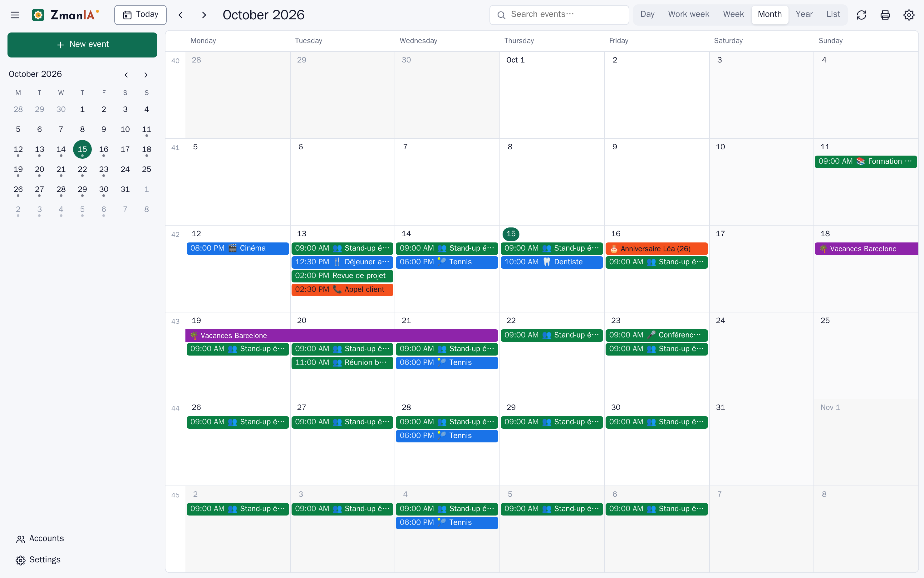The height and width of the screenshot is (578, 924).
Task: Open the Dentiste event at 10:00 AM
Action: [552, 262]
